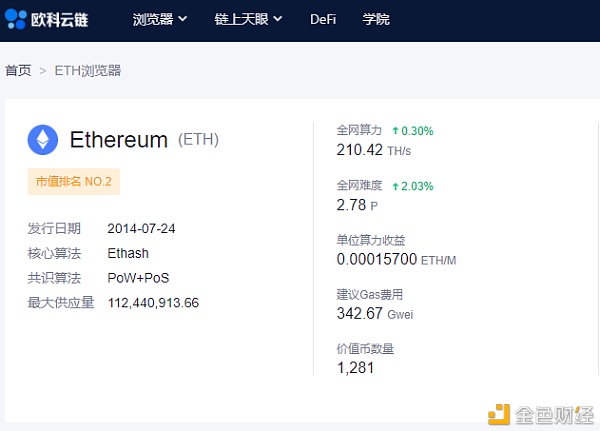Viewport: 600px width, 431px height.
Task: Select the 210.42 TH/s hashrate value
Action: (x=373, y=150)
